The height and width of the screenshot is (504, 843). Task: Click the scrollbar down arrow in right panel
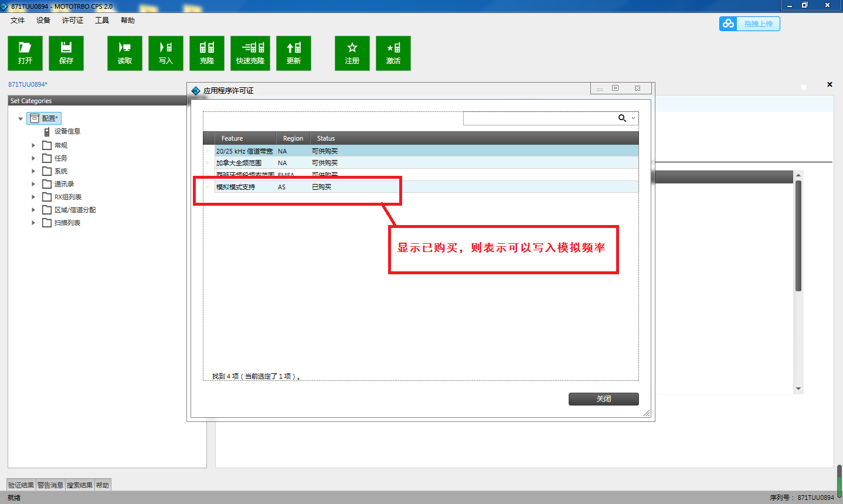tap(798, 389)
